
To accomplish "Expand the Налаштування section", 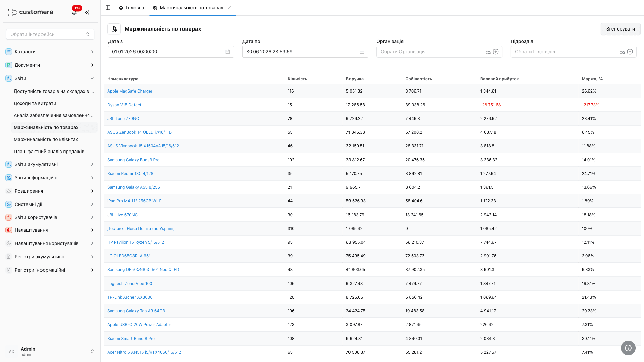I will coord(92,230).
